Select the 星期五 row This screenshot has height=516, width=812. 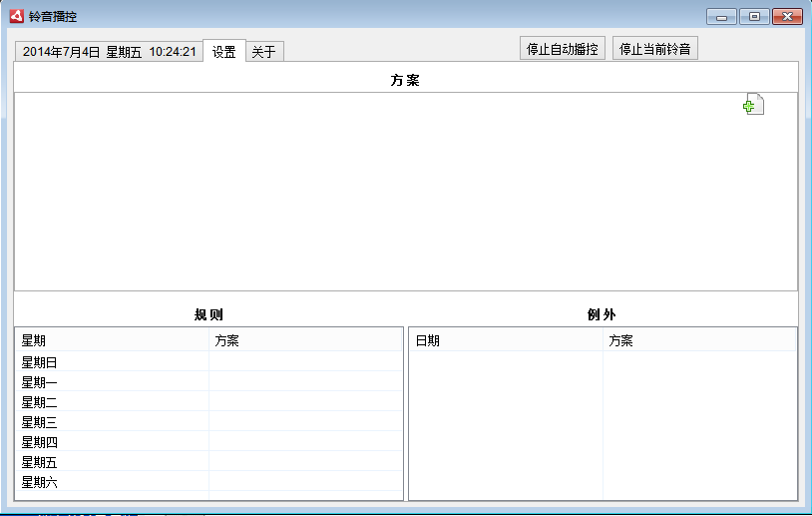click(x=209, y=462)
